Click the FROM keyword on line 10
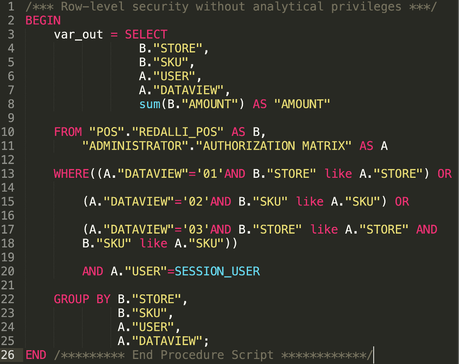The height and width of the screenshot is (364, 460). (68, 132)
